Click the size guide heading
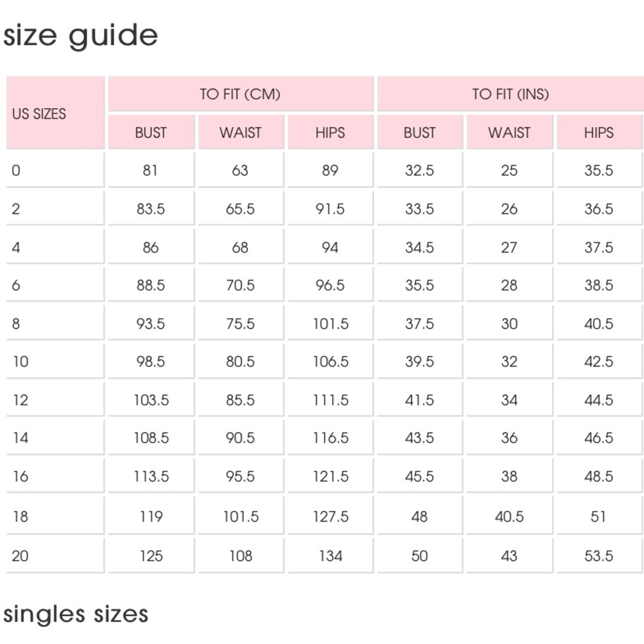The image size is (644, 644). click(80, 36)
